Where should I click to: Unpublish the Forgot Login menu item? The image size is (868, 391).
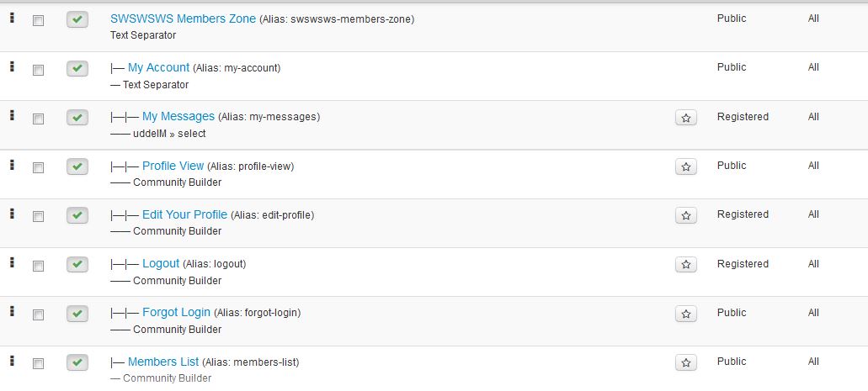pyautogui.click(x=77, y=314)
